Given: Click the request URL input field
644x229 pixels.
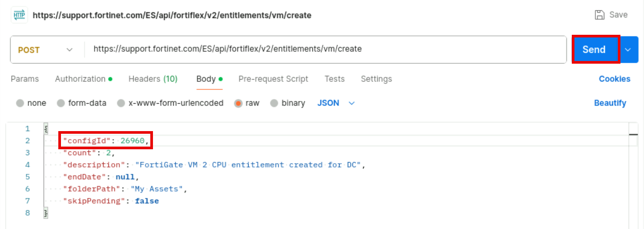Looking at the screenshot, I should 325,49.
